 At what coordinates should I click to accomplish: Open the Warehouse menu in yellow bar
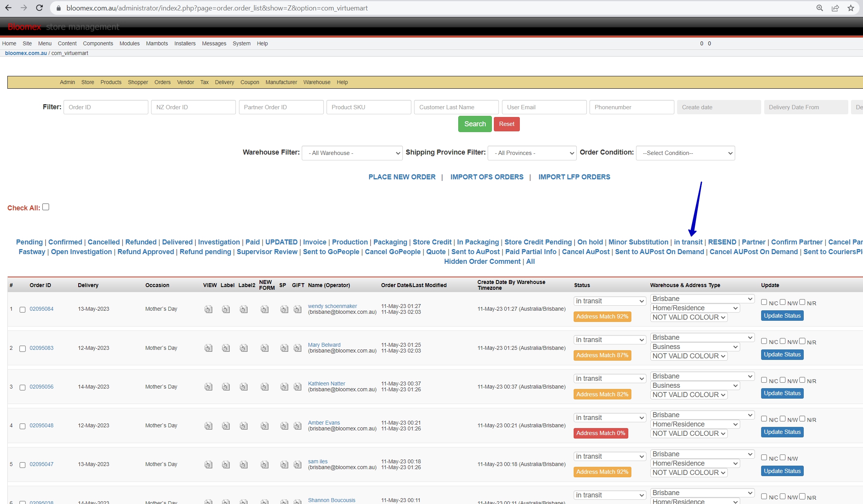point(317,82)
